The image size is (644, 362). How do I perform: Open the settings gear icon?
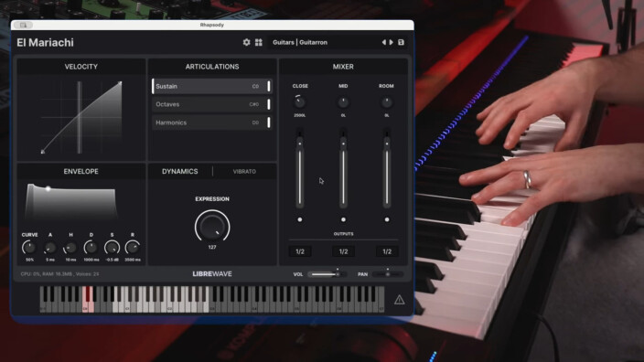[246, 42]
